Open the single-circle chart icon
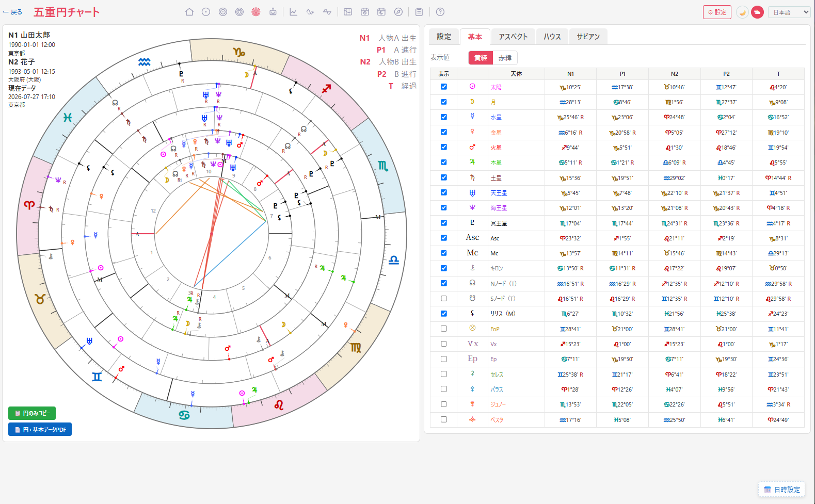815x504 pixels. tap(206, 12)
